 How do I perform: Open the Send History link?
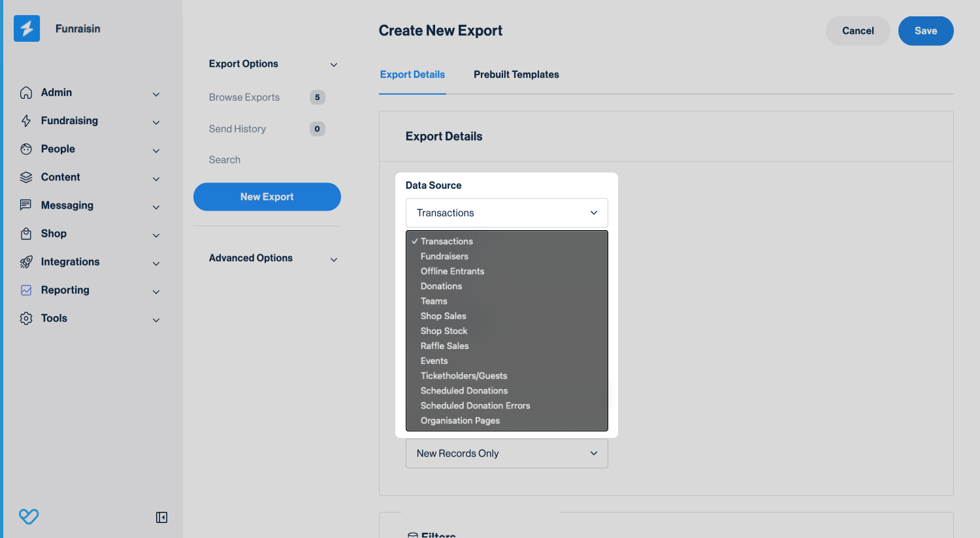237,129
